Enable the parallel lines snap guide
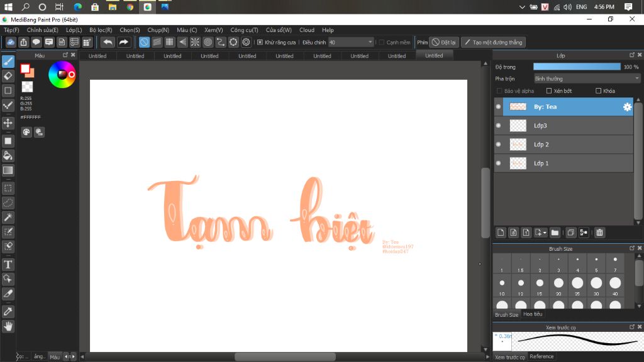 click(157, 42)
